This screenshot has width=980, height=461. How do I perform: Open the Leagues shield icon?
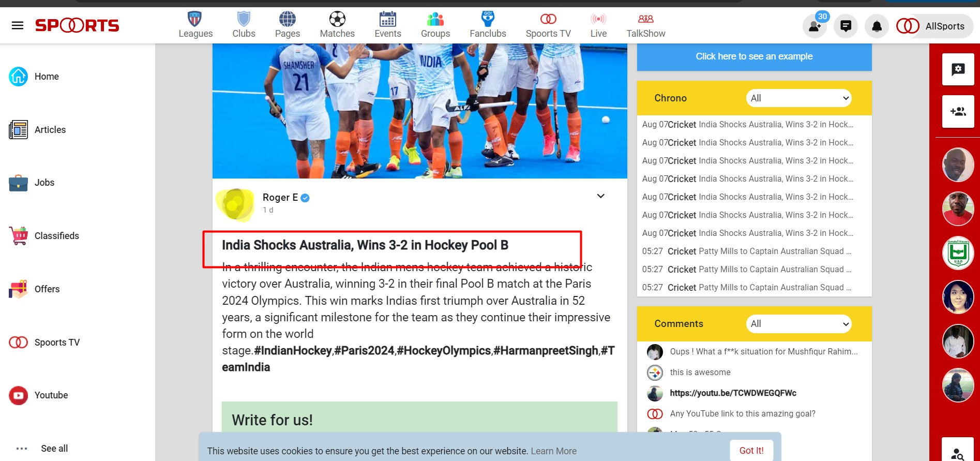pos(195,19)
